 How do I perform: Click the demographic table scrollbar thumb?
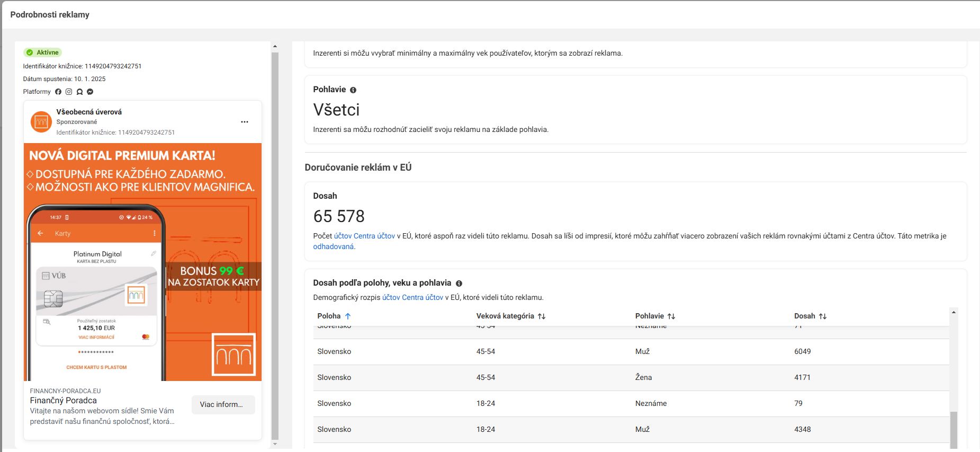tap(954, 430)
